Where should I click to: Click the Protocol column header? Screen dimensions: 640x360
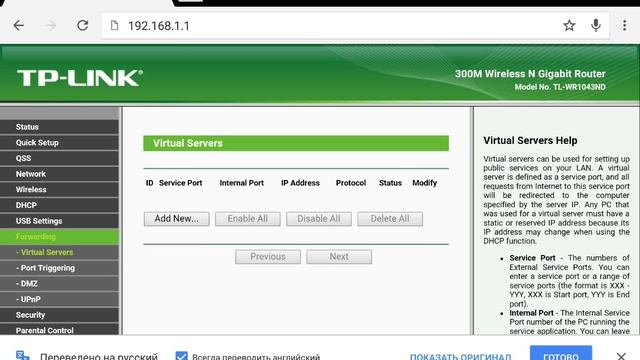[x=351, y=183]
